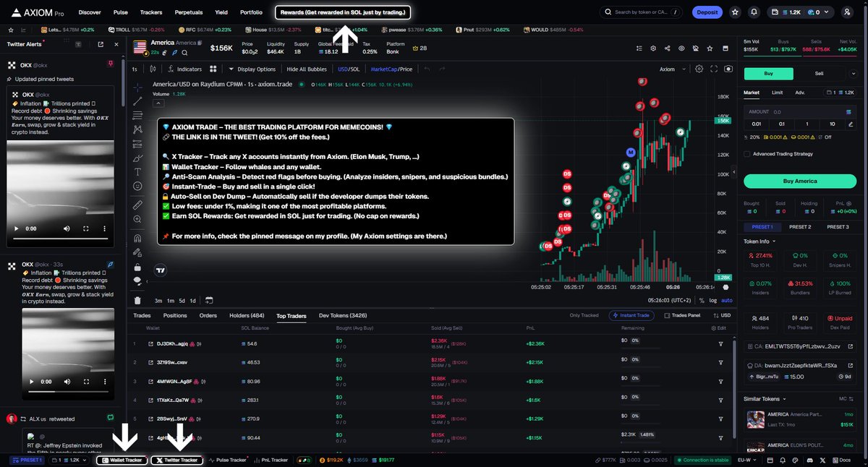868x467 pixels.
Task: Toggle percent scale on chart
Action: pos(702,300)
